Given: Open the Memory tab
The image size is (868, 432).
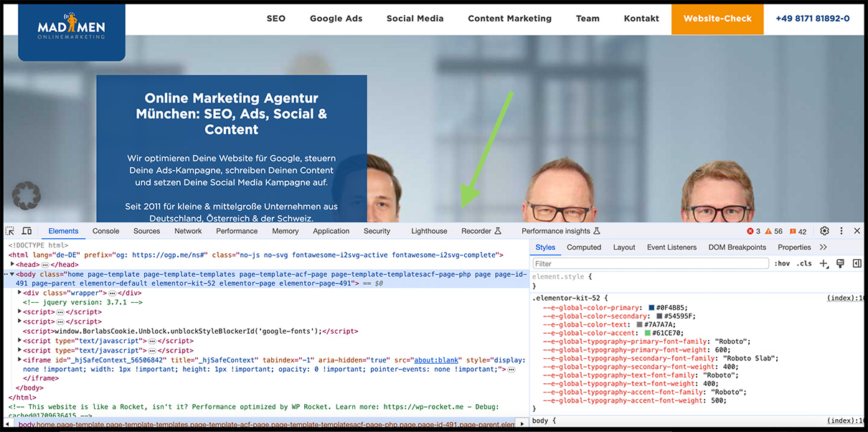Looking at the screenshot, I should pos(286,231).
